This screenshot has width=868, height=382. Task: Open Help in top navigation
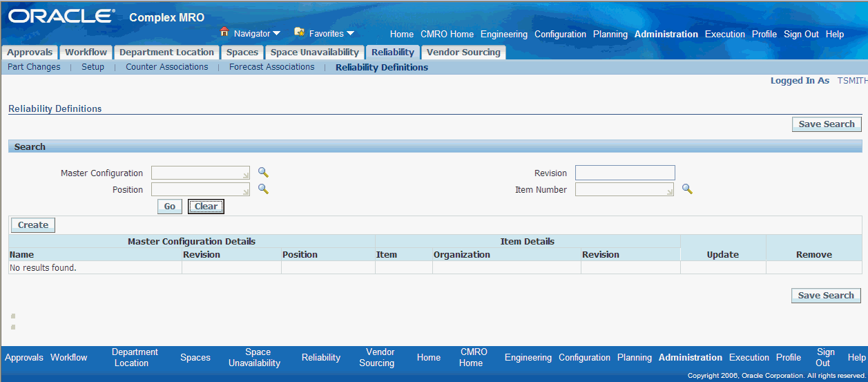(835, 35)
